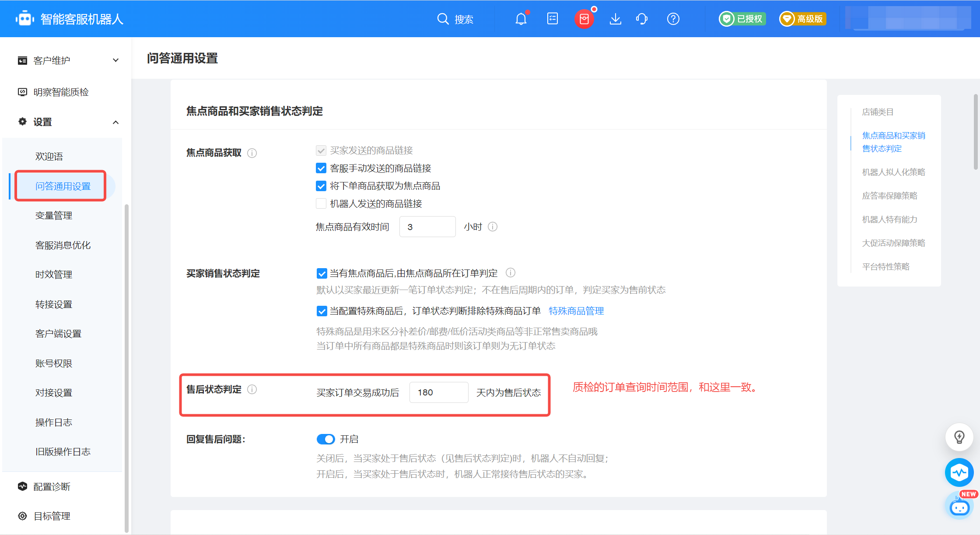Screen dimensions: 980x535
Task: Click the info icon next to 焦点商品获取
Action: tap(252, 153)
